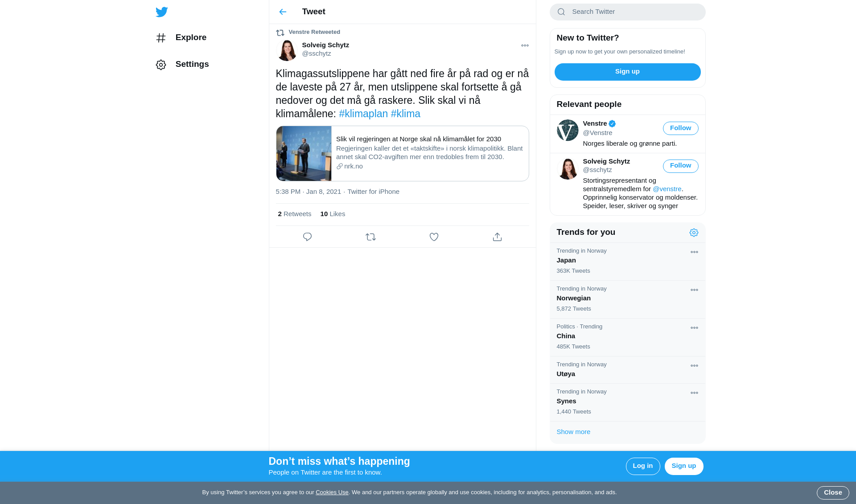Click Venstre verified badge
The height and width of the screenshot is (504, 856).
[x=612, y=124]
